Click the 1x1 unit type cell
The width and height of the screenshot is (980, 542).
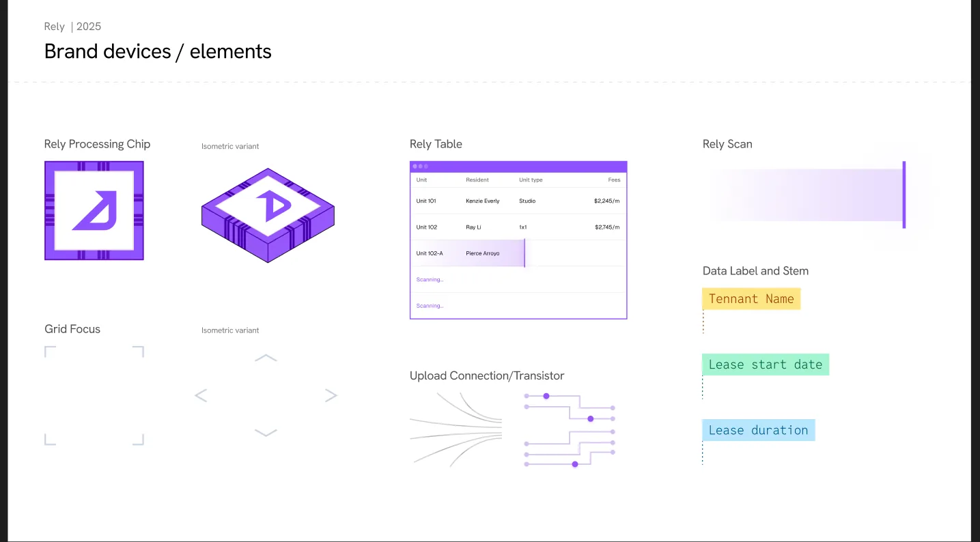pos(523,227)
